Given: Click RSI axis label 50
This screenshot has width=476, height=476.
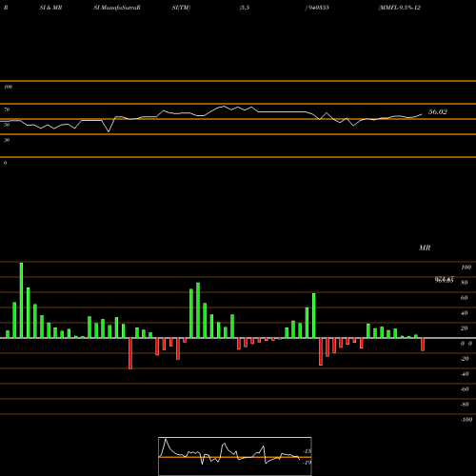Looking at the screenshot, I should pyautogui.click(x=7, y=125).
